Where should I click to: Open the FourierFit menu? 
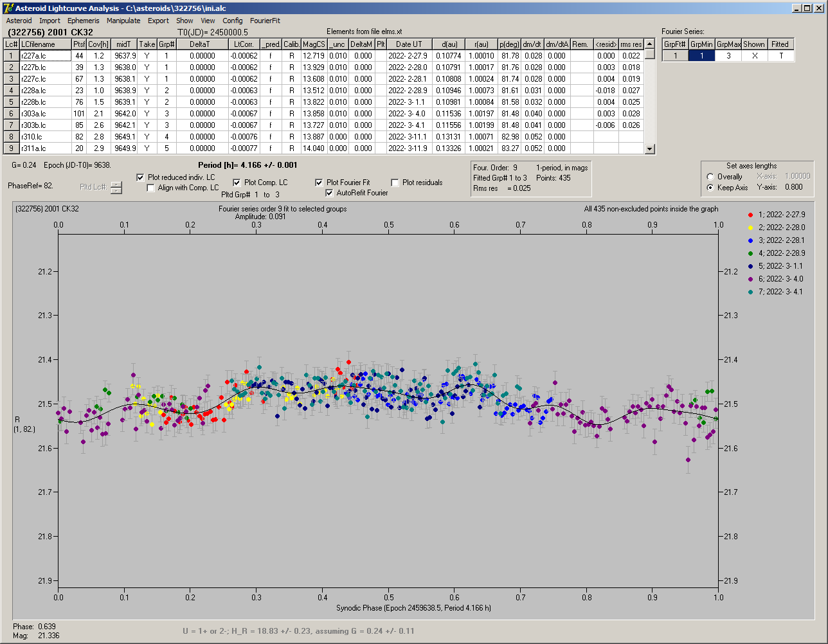[265, 21]
